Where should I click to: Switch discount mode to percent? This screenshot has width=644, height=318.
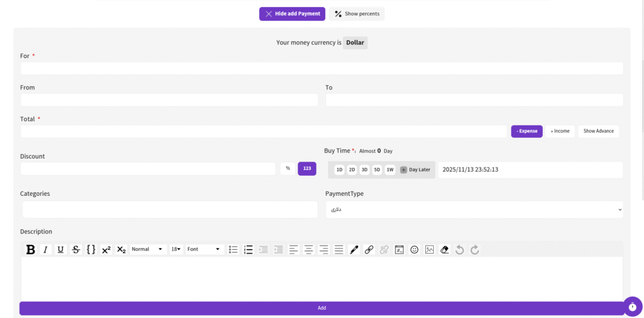[x=288, y=169]
